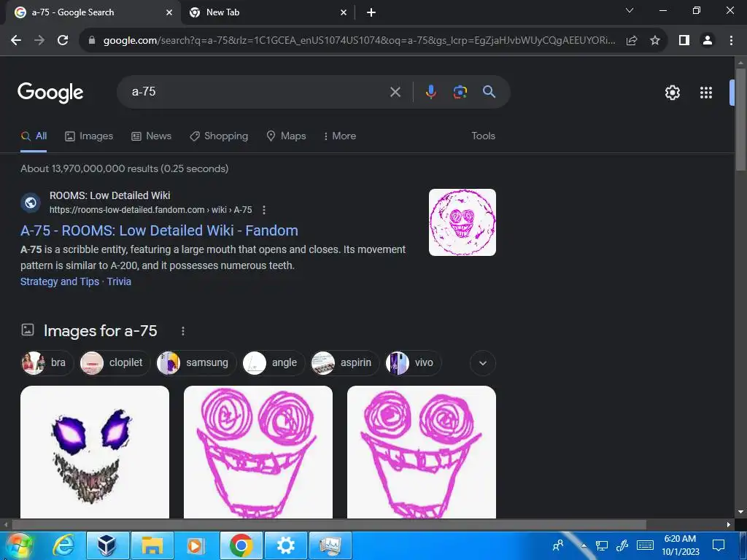Open the three-dot menu next to Images for a-75

183,331
